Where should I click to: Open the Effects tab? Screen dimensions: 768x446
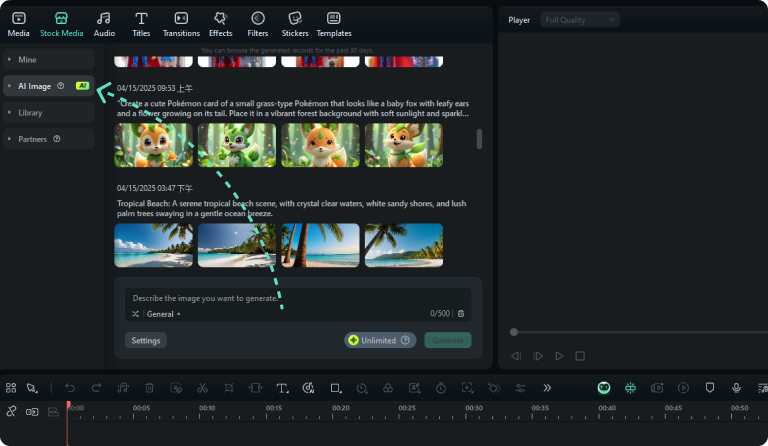click(220, 24)
